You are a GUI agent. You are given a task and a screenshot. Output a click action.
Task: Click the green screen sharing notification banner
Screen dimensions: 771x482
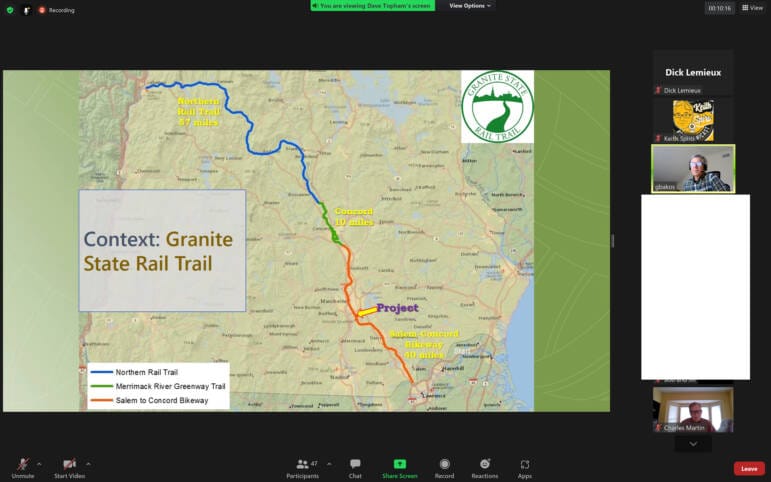[373, 6]
